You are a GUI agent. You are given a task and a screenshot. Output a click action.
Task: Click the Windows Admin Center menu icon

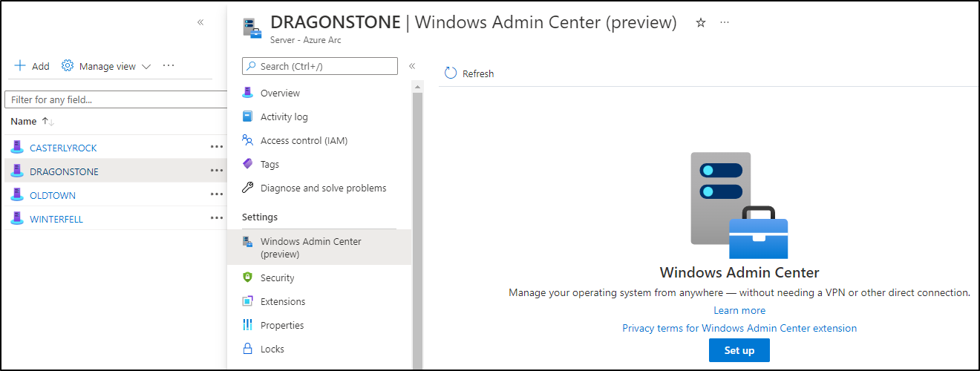coord(248,242)
